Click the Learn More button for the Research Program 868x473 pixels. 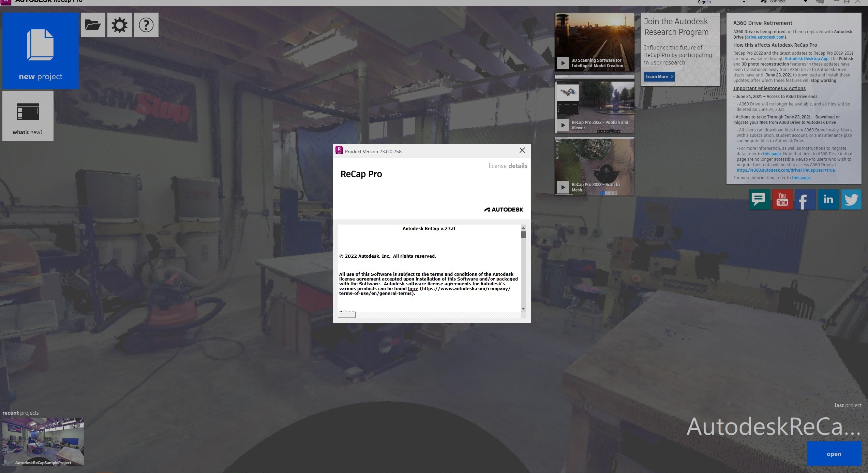point(659,77)
